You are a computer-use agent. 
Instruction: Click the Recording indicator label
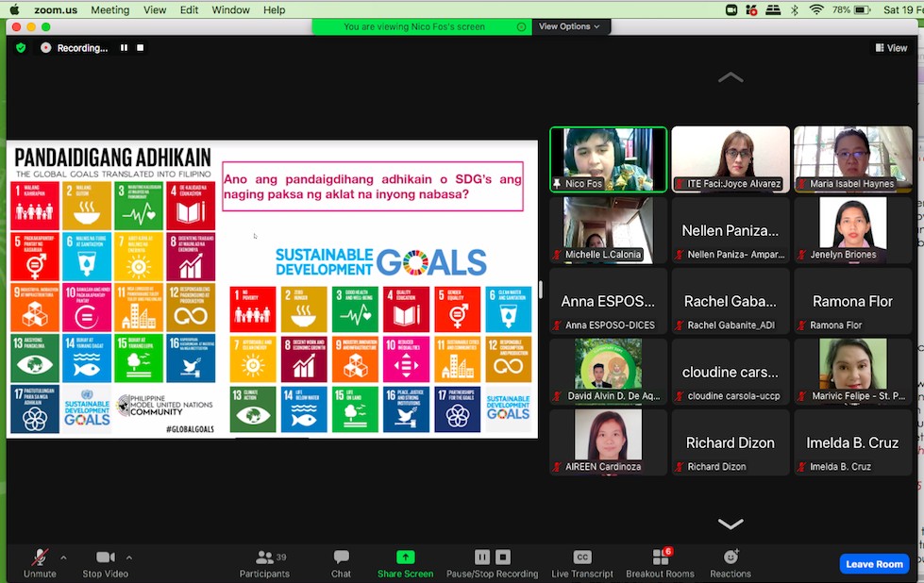point(82,48)
